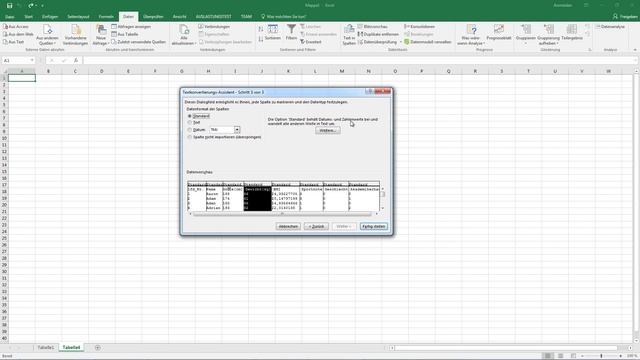Click Page Layout view icon in status bar

[560, 356]
